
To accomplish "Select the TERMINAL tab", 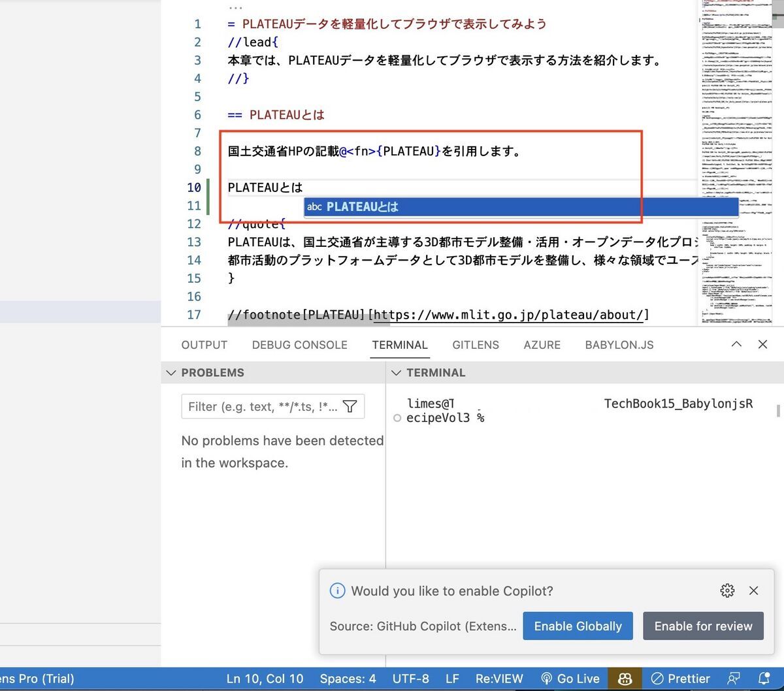I will click(x=400, y=345).
